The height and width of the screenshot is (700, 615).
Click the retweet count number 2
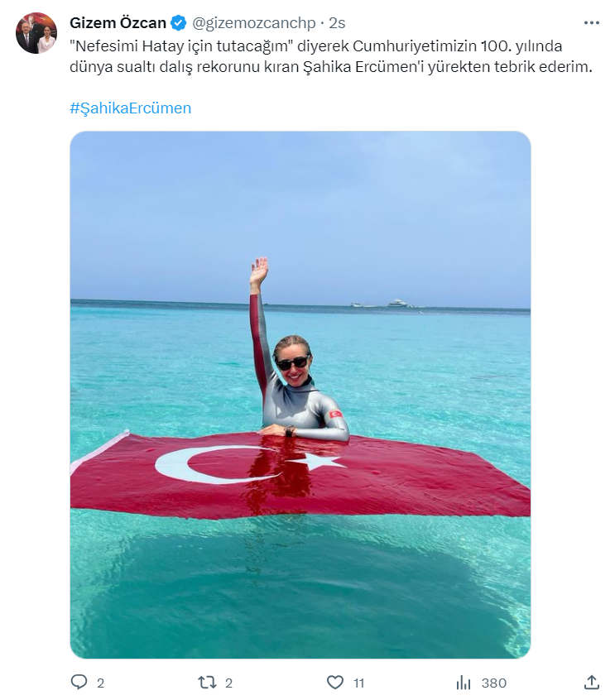228,683
